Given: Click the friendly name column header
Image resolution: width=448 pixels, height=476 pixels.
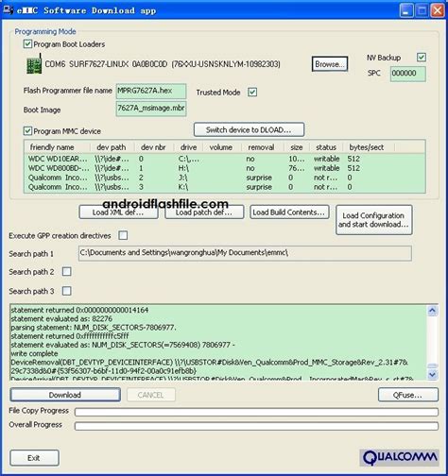Looking at the screenshot, I should coord(58,147).
